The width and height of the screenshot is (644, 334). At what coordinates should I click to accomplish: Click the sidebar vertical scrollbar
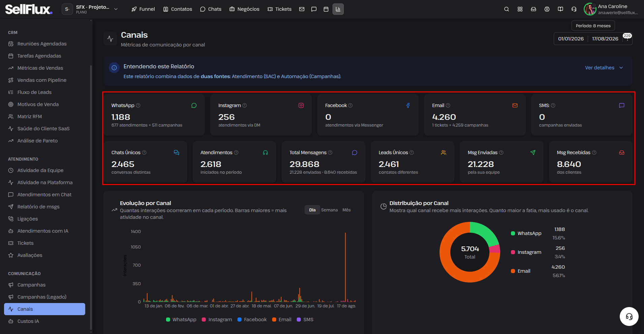91,197
